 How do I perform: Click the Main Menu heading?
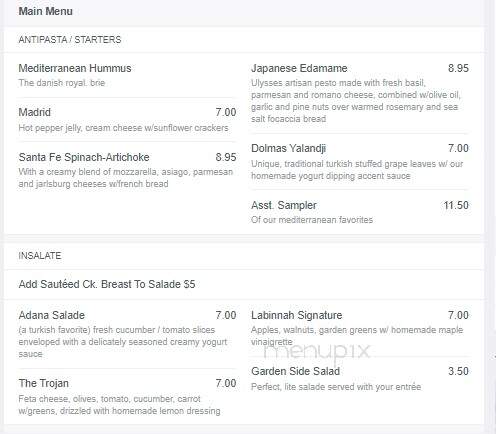(x=45, y=11)
